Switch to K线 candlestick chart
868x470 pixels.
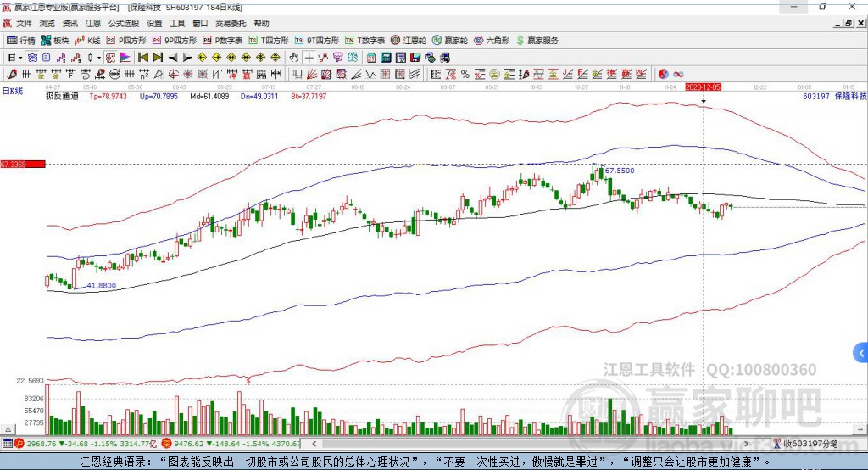pos(87,41)
